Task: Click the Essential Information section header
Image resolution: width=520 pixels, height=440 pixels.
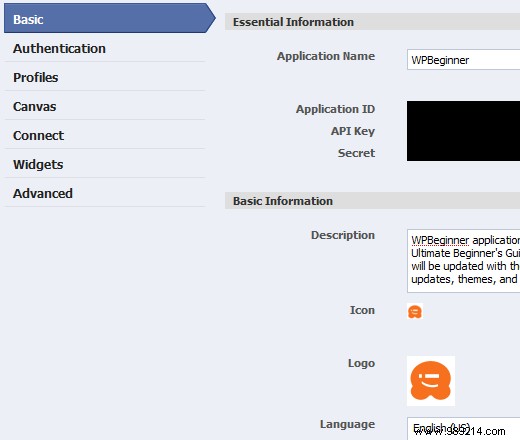Action: tap(372, 22)
